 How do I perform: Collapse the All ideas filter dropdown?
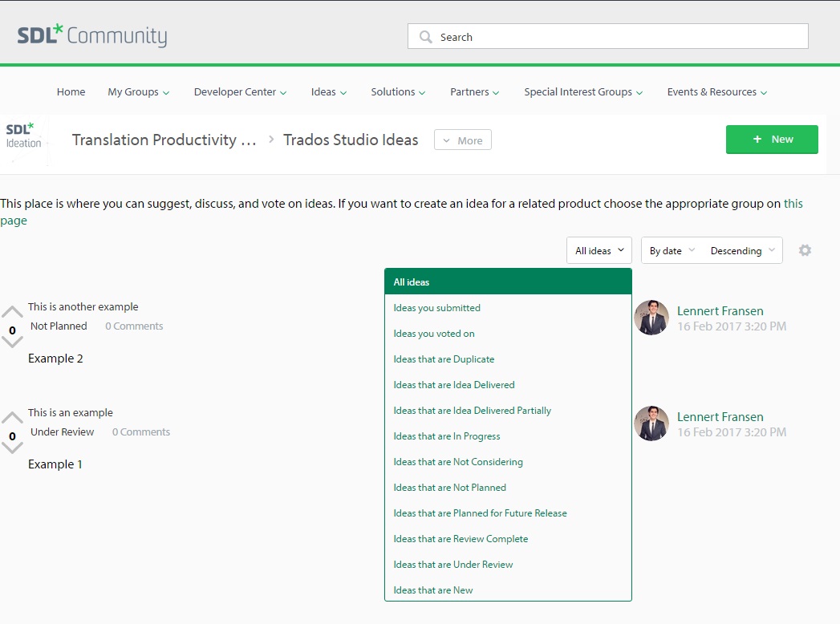click(x=599, y=250)
